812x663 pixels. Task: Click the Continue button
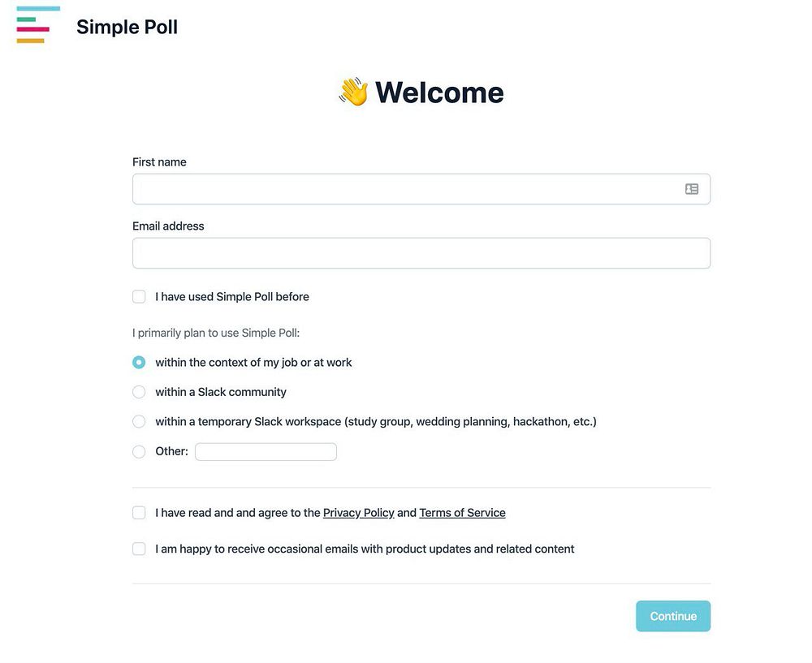(672, 616)
